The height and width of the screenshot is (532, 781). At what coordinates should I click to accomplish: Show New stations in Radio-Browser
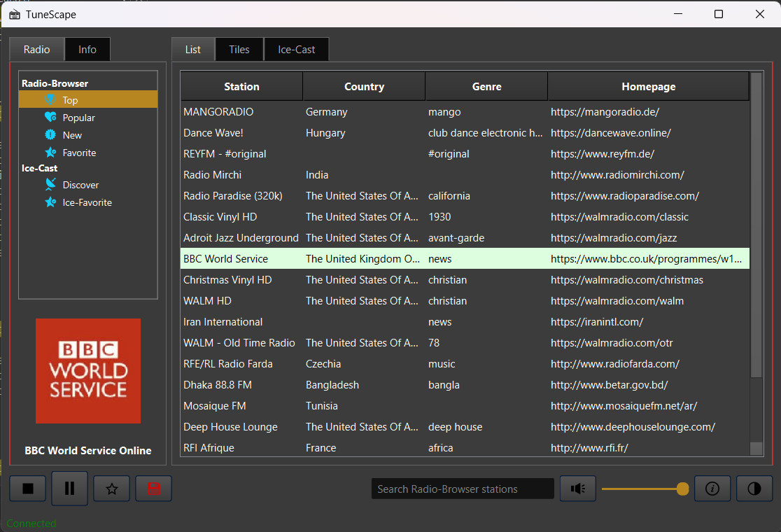tap(72, 135)
